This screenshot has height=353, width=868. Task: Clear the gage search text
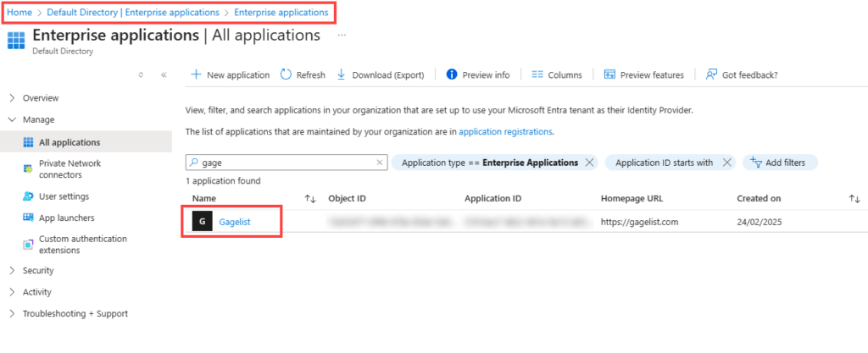click(379, 163)
